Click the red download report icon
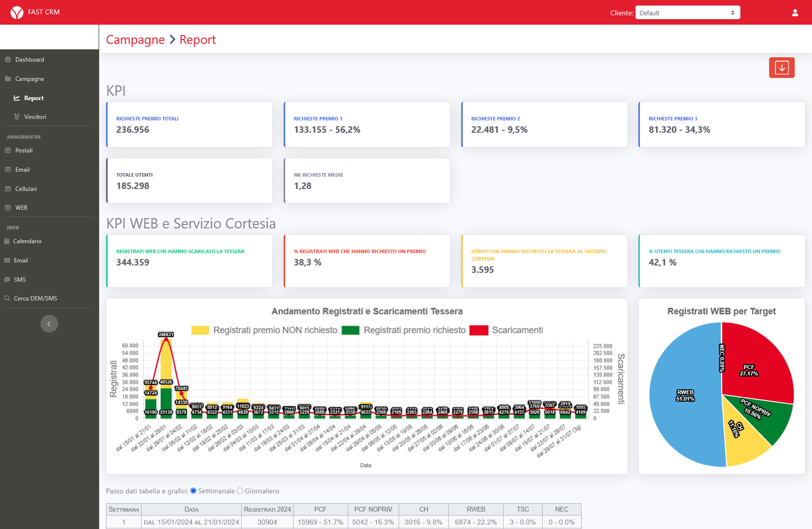812x529 pixels. coord(781,67)
